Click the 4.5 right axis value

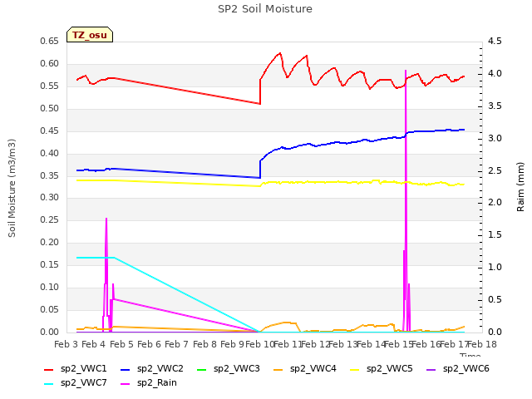point(495,42)
